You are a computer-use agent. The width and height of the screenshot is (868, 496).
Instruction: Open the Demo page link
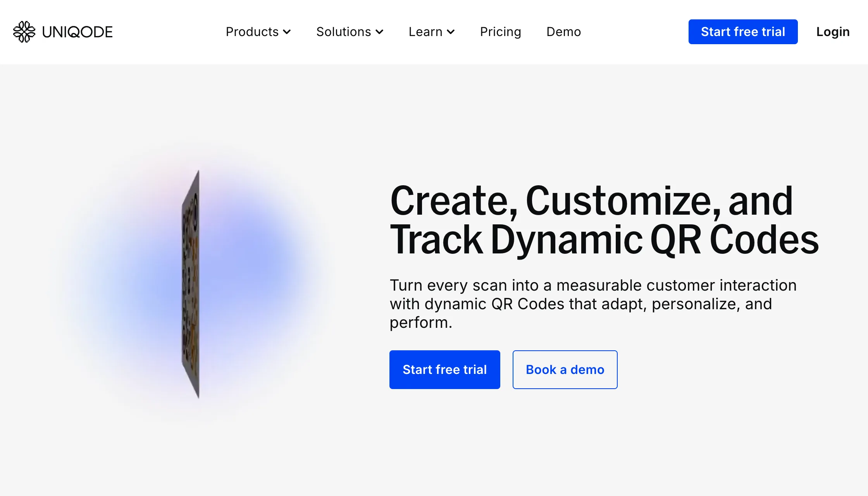(x=564, y=32)
